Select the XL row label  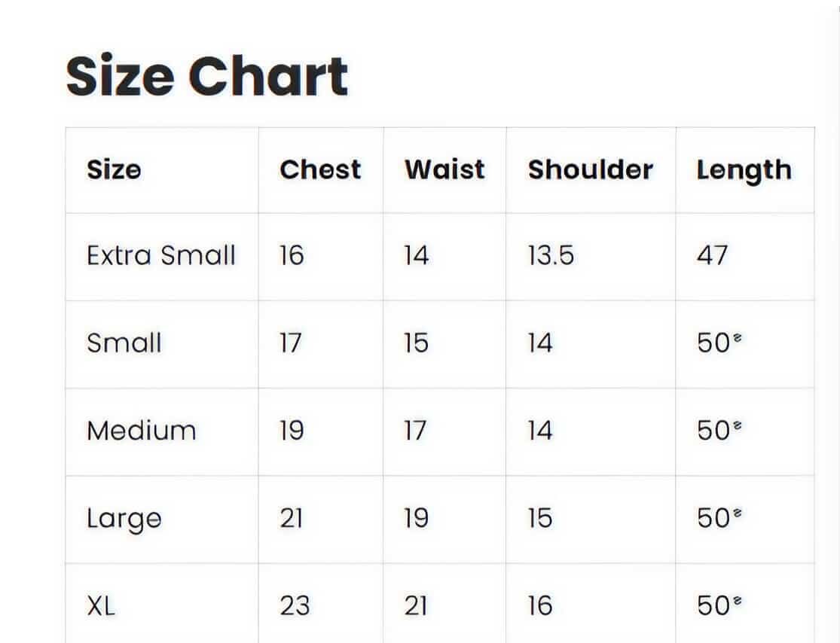point(101,605)
